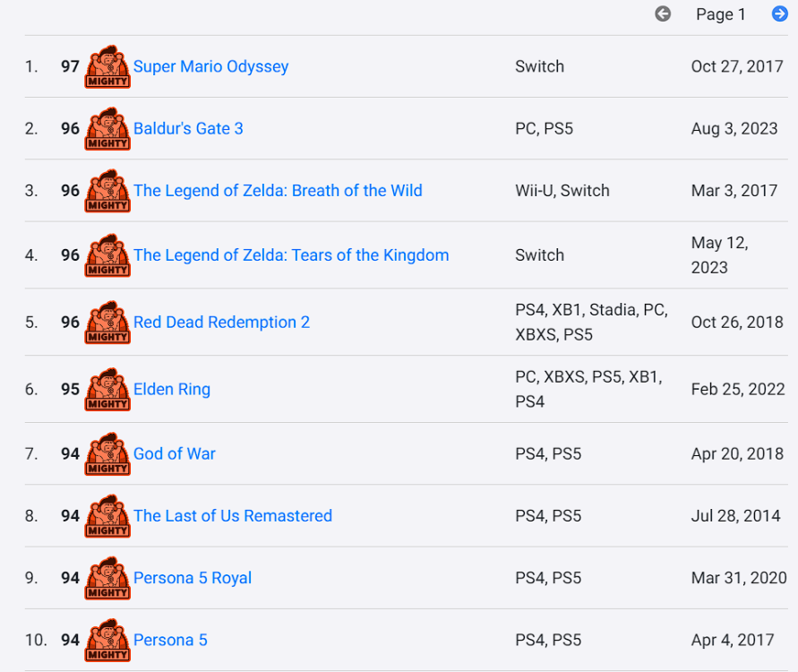Go to the next page arrow

pos(779,13)
